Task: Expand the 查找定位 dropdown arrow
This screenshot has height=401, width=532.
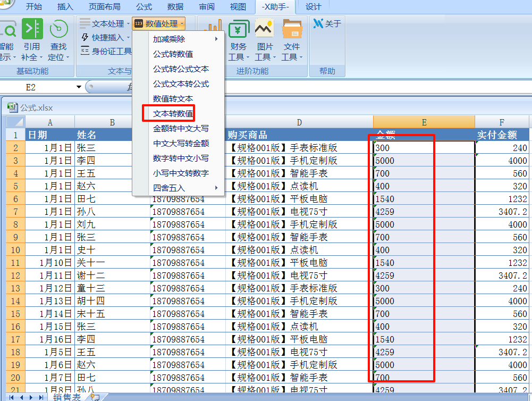Action: 68,57
